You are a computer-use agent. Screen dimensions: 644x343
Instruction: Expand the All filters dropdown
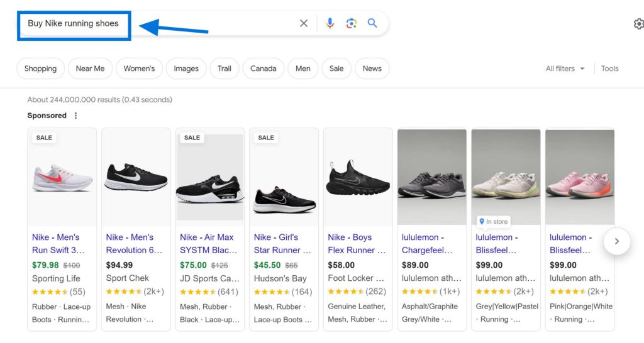coord(565,68)
